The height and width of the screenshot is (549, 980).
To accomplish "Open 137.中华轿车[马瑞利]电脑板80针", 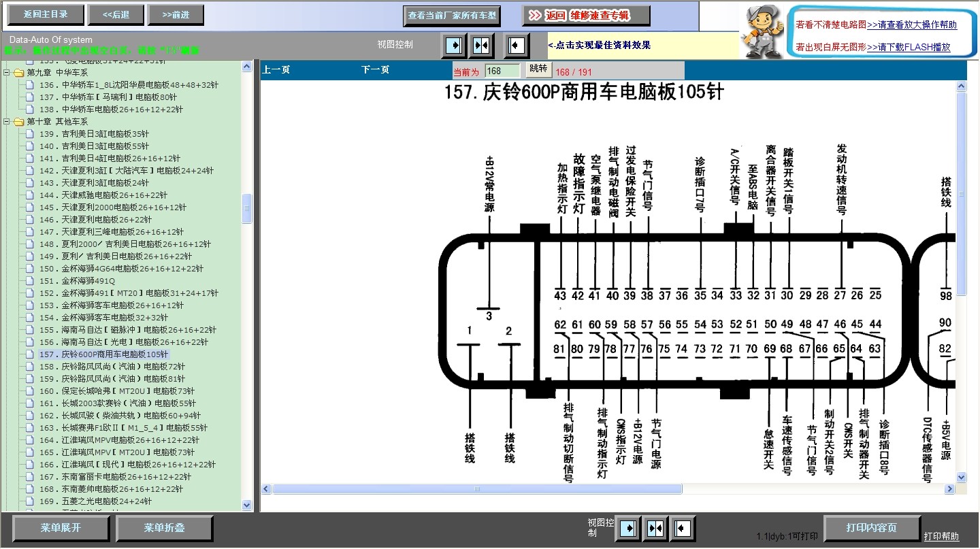I will (x=108, y=97).
